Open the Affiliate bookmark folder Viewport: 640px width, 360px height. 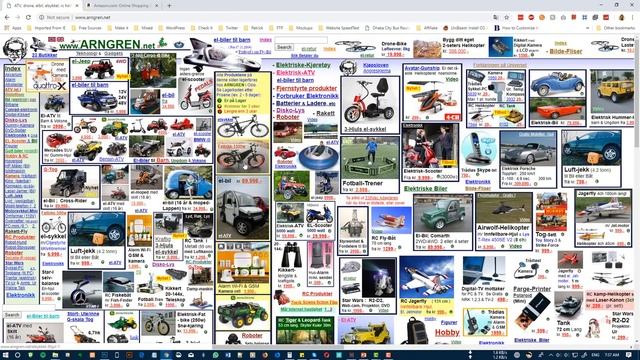click(x=427, y=28)
